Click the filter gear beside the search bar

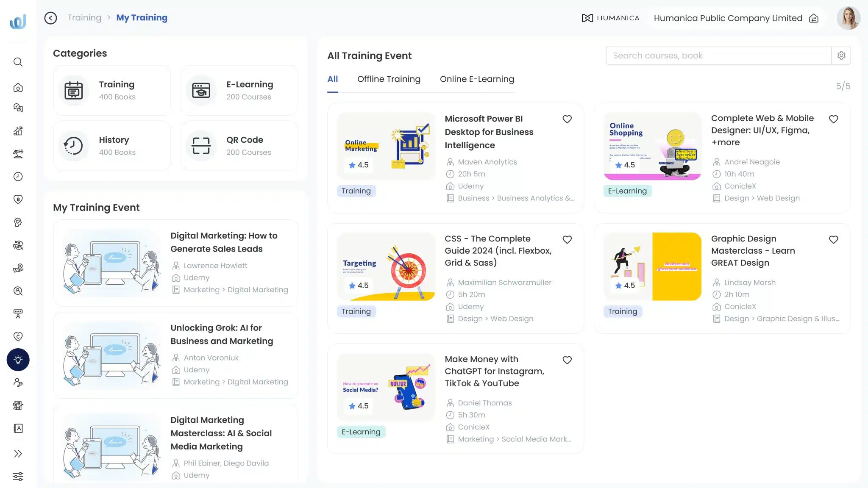841,55
